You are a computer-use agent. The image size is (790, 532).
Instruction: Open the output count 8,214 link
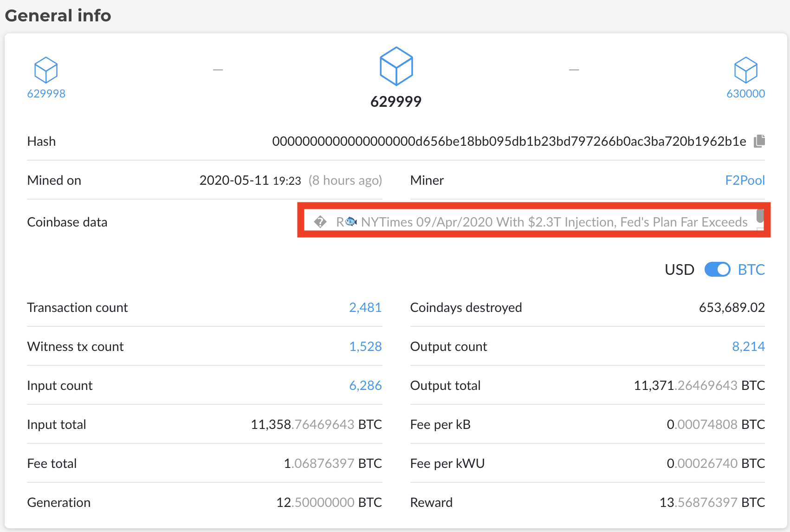pos(748,347)
